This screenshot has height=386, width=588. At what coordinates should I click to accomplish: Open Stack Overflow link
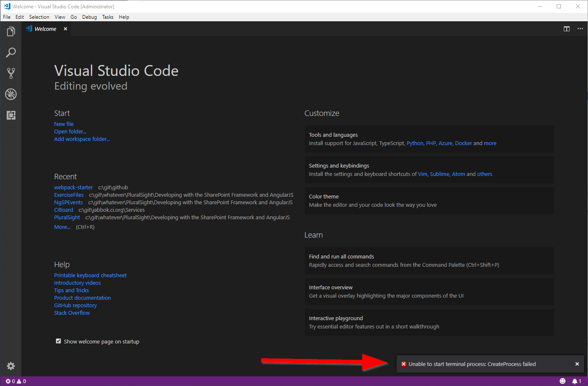tap(72, 313)
